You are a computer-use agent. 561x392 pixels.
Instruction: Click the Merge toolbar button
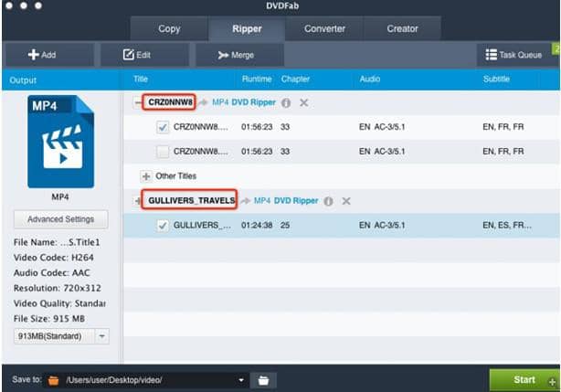point(239,55)
